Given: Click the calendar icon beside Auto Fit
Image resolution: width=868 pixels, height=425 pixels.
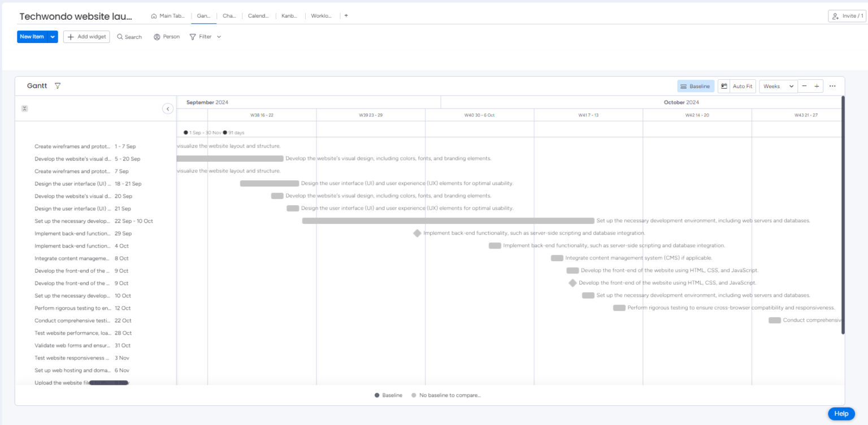Looking at the screenshot, I should [x=725, y=85].
